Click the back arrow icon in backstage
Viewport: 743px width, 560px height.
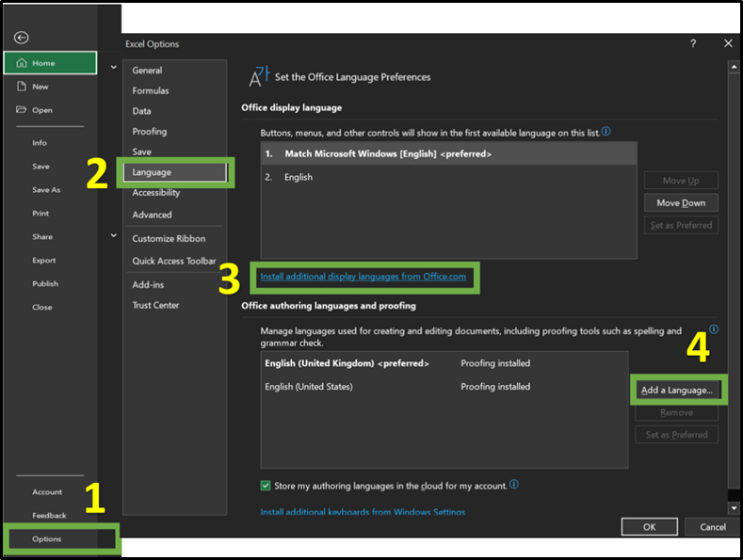click(x=22, y=38)
